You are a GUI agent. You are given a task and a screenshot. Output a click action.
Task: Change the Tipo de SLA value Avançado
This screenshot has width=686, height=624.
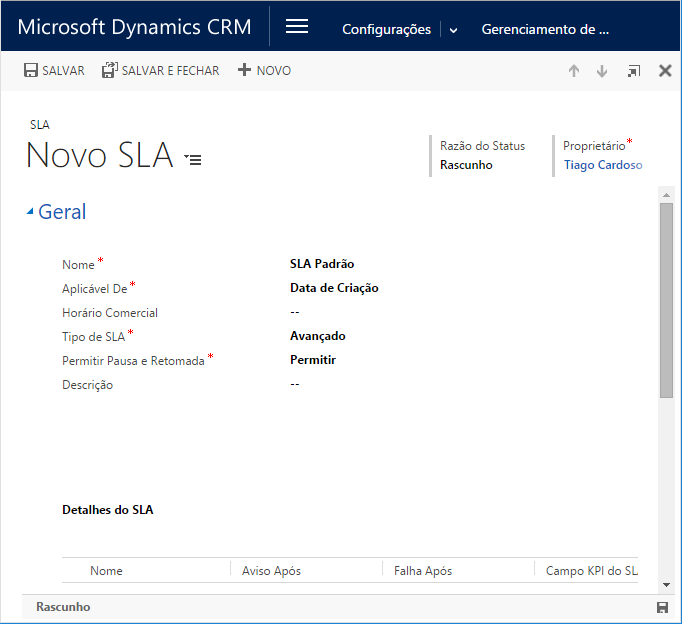tap(318, 336)
